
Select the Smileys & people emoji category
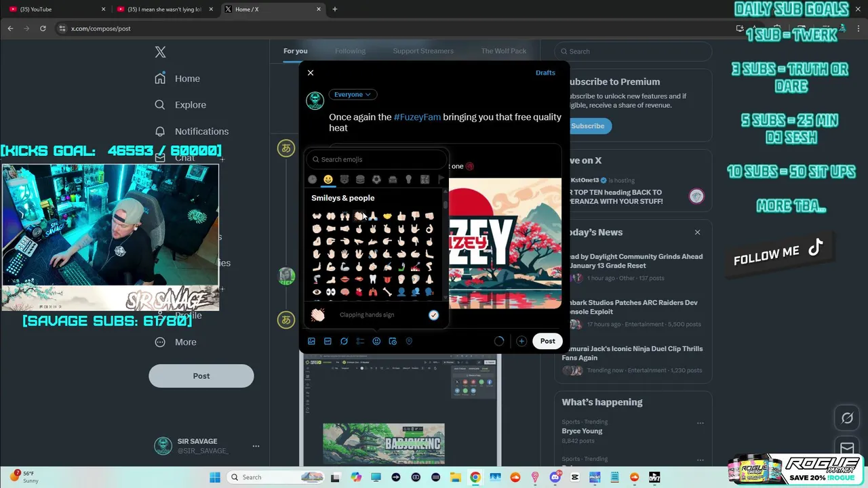pos(328,180)
